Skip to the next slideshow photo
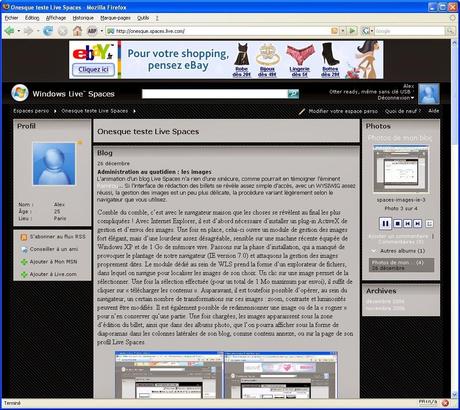Image resolution: width=460 pixels, height=410 pixels. 417,223
